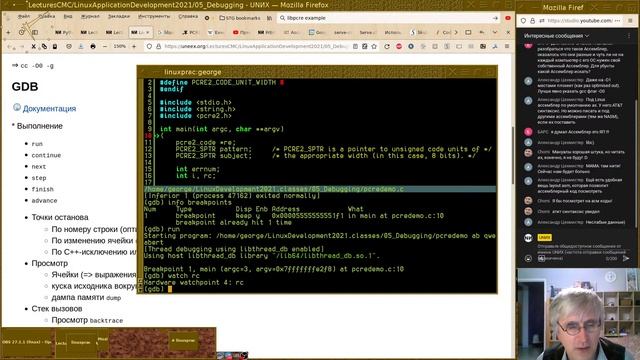Switch to the PCR tab
The image size is (640, 360).
click(191, 32)
